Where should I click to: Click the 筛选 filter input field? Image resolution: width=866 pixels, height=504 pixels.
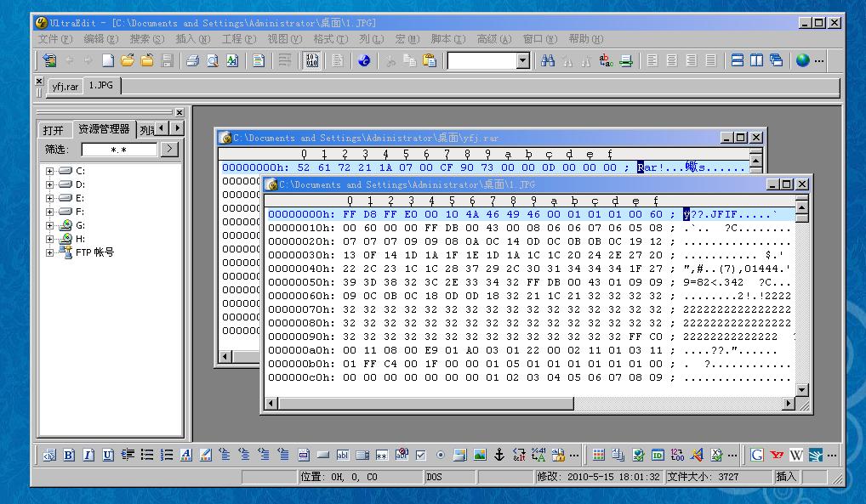pos(119,150)
